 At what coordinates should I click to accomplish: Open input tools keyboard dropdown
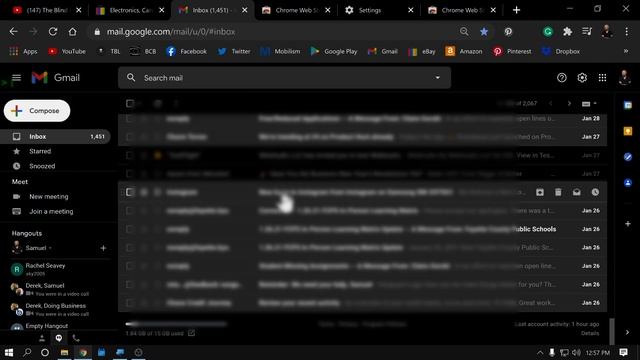589,104
